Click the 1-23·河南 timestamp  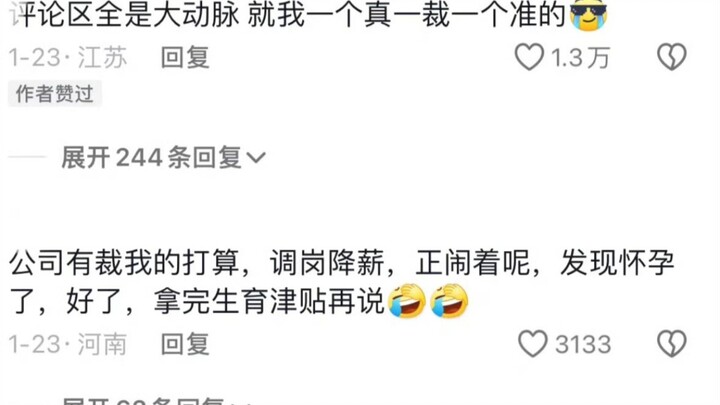pos(68,344)
